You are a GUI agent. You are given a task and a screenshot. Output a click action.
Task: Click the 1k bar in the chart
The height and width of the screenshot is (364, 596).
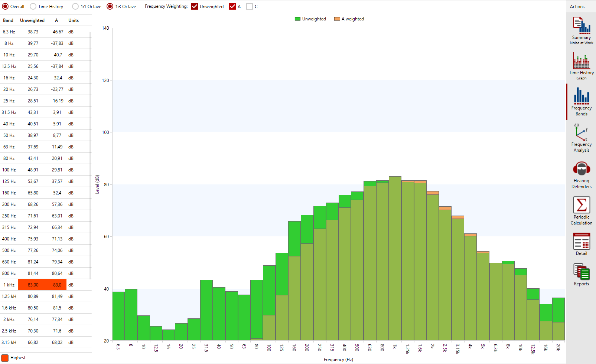(395, 258)
